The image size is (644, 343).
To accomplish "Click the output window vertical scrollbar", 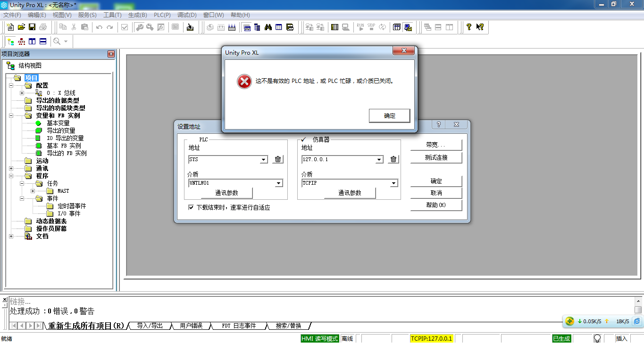I will pyautogui.click(x=638, y=309).
